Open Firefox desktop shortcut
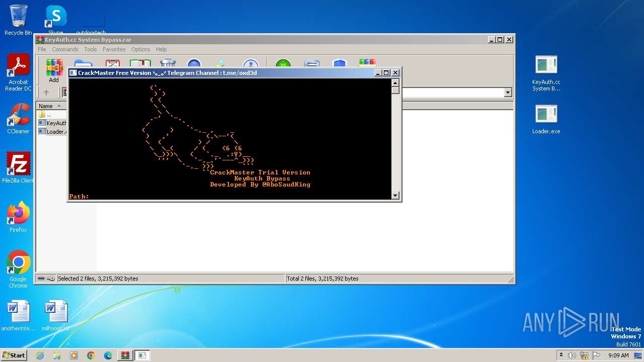644x362 pixels. 18,217
